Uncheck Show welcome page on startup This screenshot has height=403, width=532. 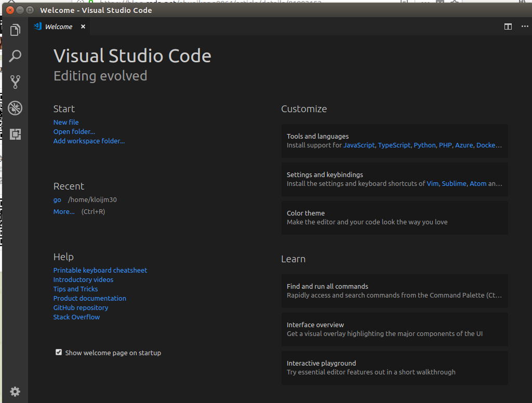click(x=59, y=352)
